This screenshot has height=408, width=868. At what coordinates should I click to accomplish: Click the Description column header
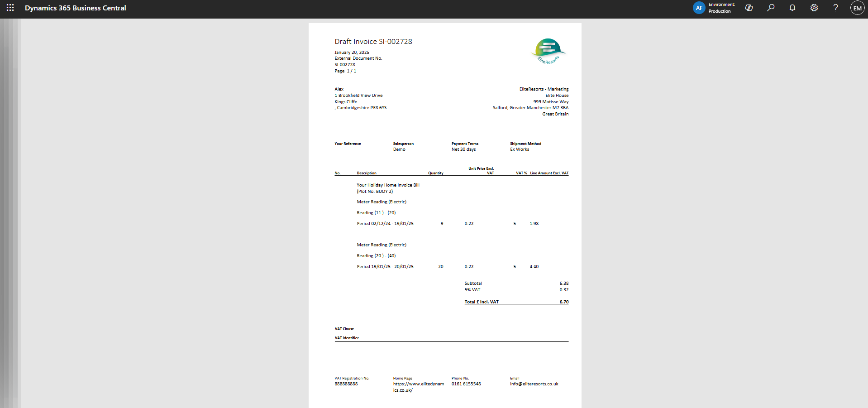367,173
